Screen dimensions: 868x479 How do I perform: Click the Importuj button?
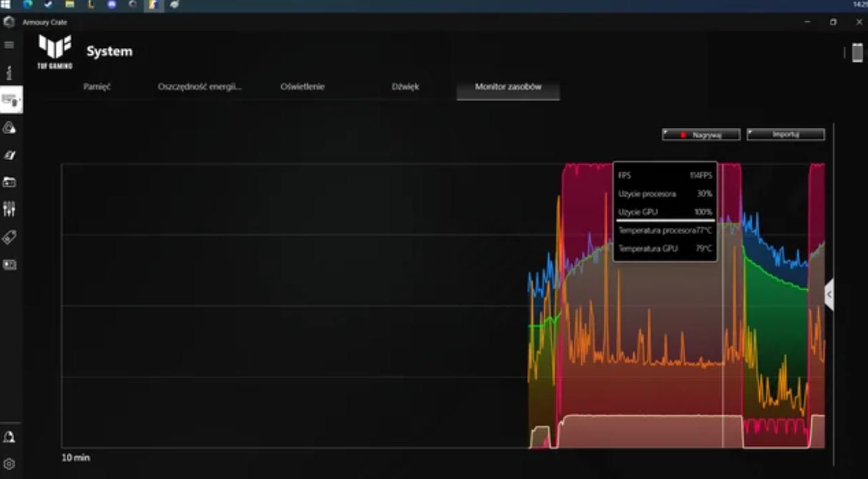tap(785, 135)
